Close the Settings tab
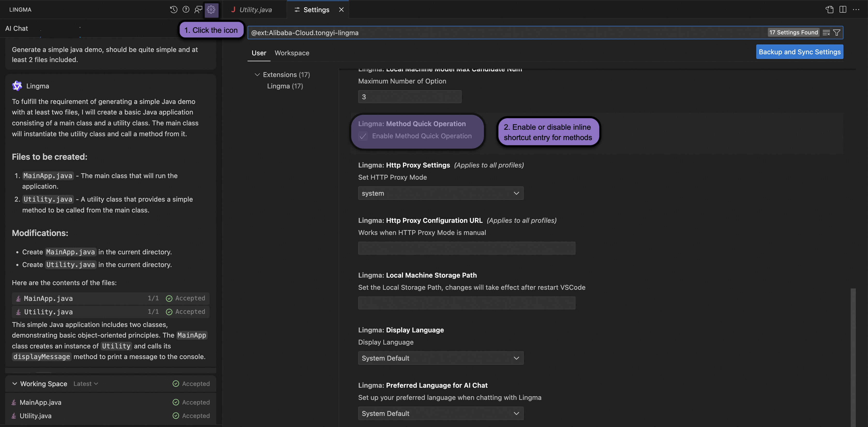The height and width of the screenshot is (427, 868). point(341,9)
